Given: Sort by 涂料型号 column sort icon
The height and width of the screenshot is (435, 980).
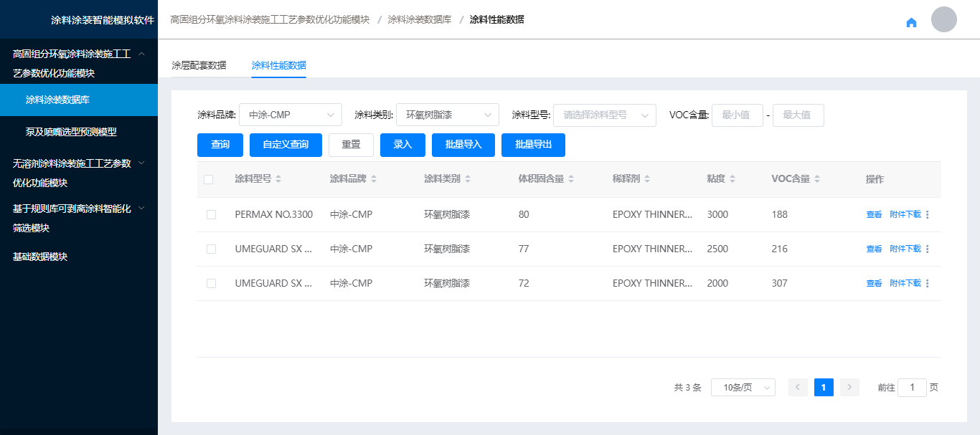Looking at the screenshot, I should point(278,179).
